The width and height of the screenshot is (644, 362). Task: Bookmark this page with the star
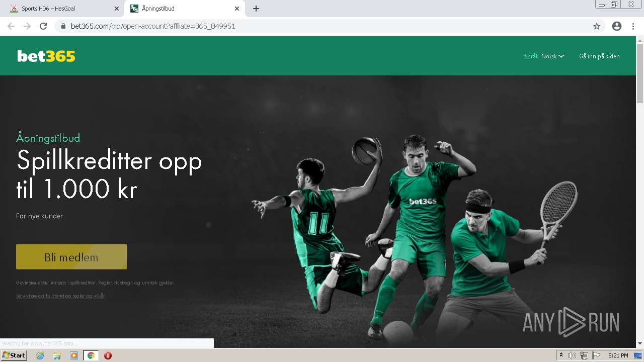pos(597,26)
